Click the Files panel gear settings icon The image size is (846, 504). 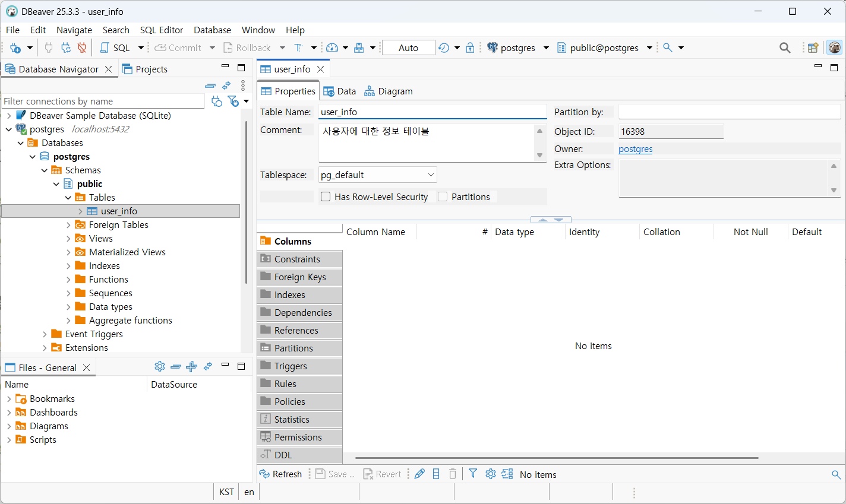(x=159, y=366)
